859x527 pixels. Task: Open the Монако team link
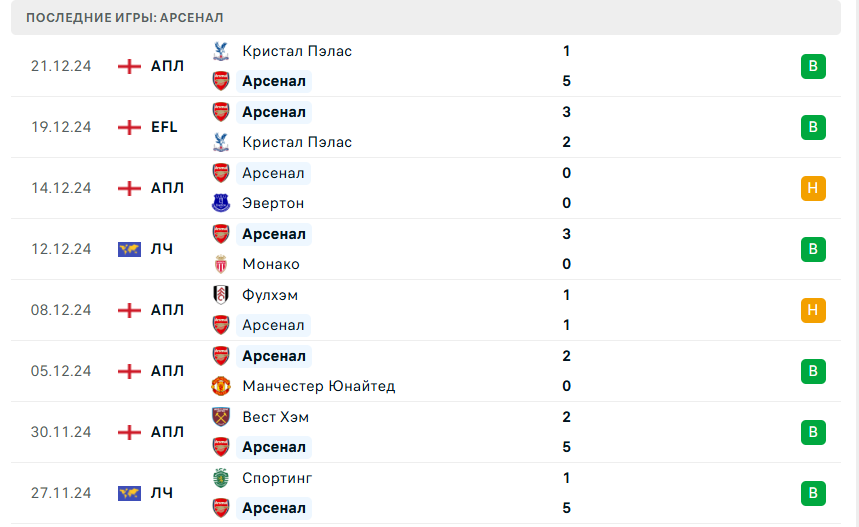[270, 264]
